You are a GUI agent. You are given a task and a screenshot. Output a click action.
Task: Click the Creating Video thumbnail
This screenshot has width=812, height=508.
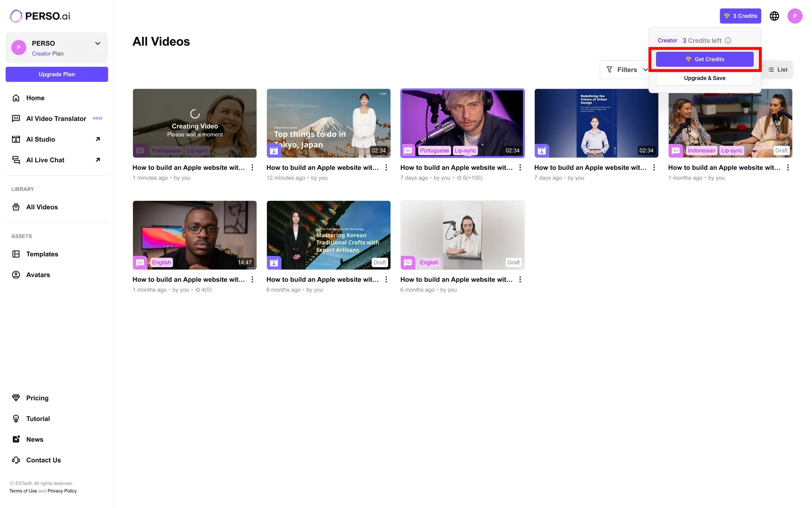click(195, 123)
